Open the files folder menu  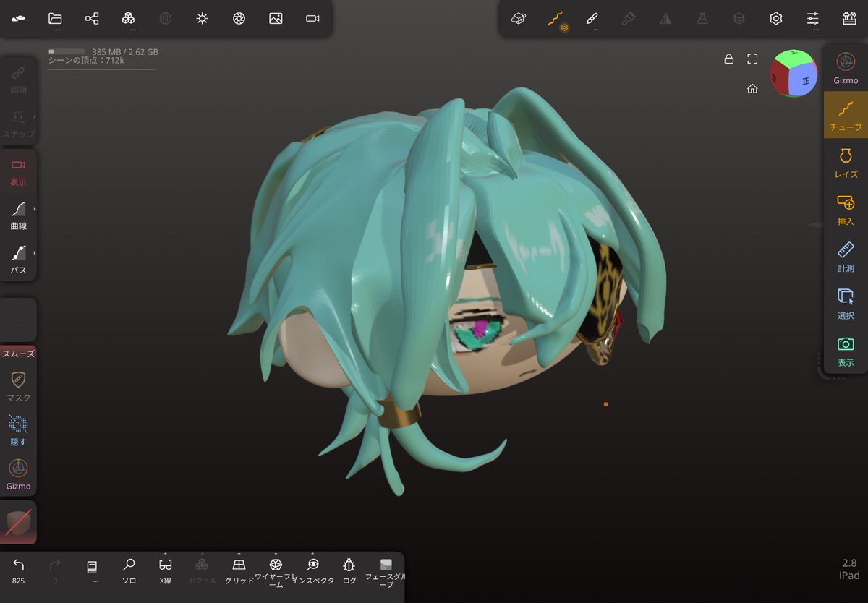tap(55, 18)
